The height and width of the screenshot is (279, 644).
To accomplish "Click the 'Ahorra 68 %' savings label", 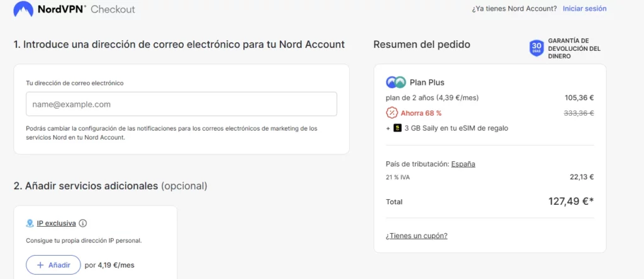I will 421,113.
